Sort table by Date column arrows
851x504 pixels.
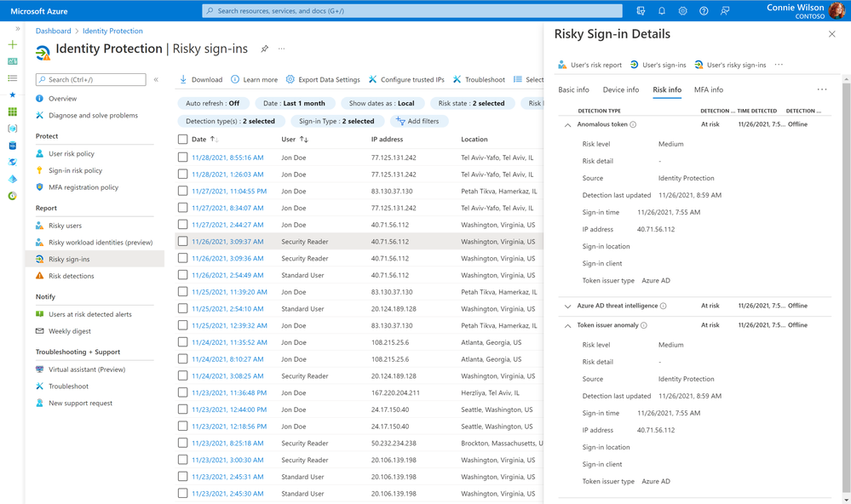tap(214, 140)
